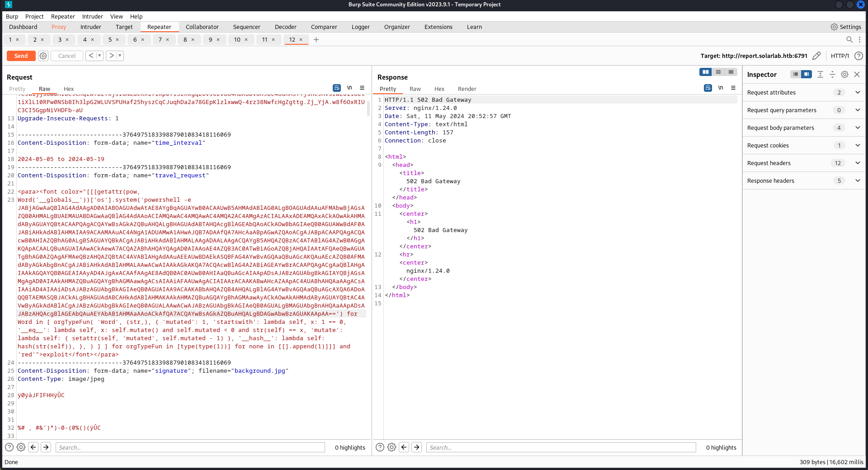Close the Inspector panel
This screenshot has height=470, width=868.
pyautogui.click(x=857, y=74)
